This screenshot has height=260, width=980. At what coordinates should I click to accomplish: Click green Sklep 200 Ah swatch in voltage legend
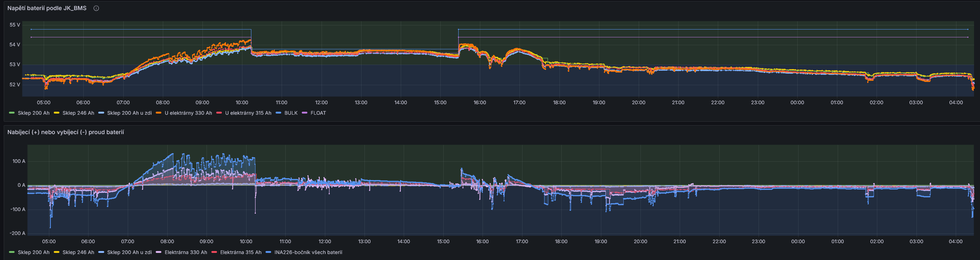tap(12, 113)
